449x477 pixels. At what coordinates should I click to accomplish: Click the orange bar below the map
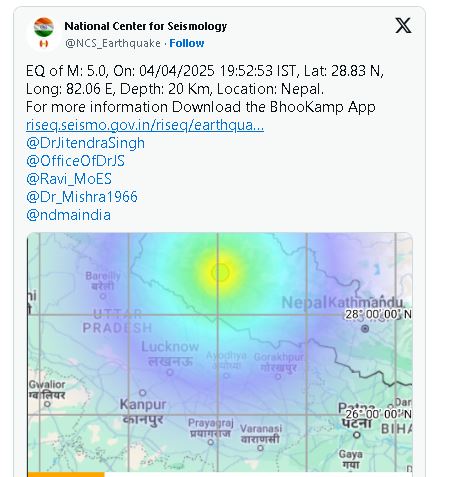click(66, 474)
